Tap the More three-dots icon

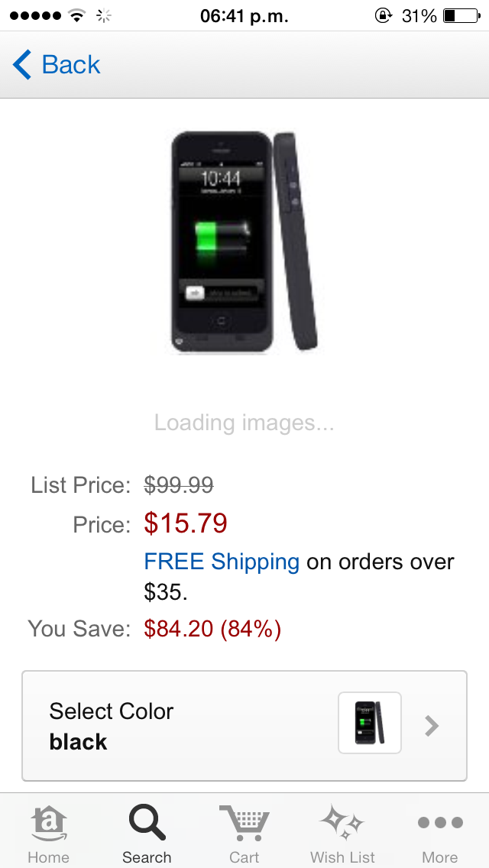(440, 823)
